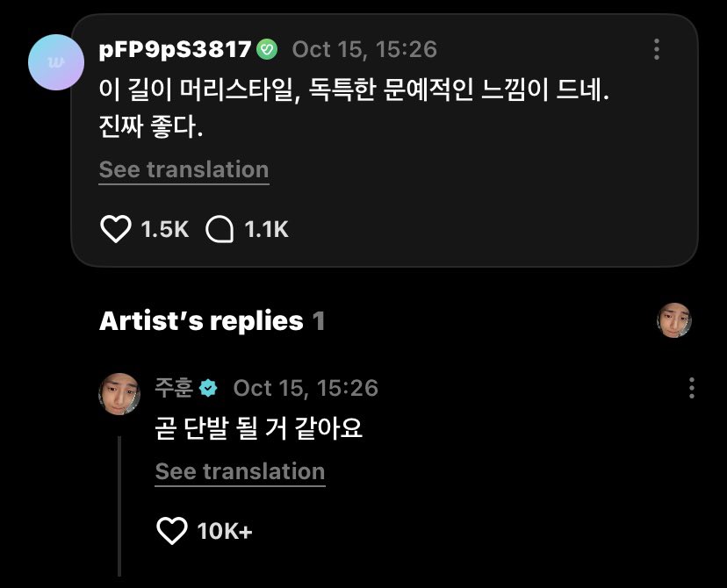Click the blue verified badge next to 주훈
727x588 pixels.
[x=208, y=388]
